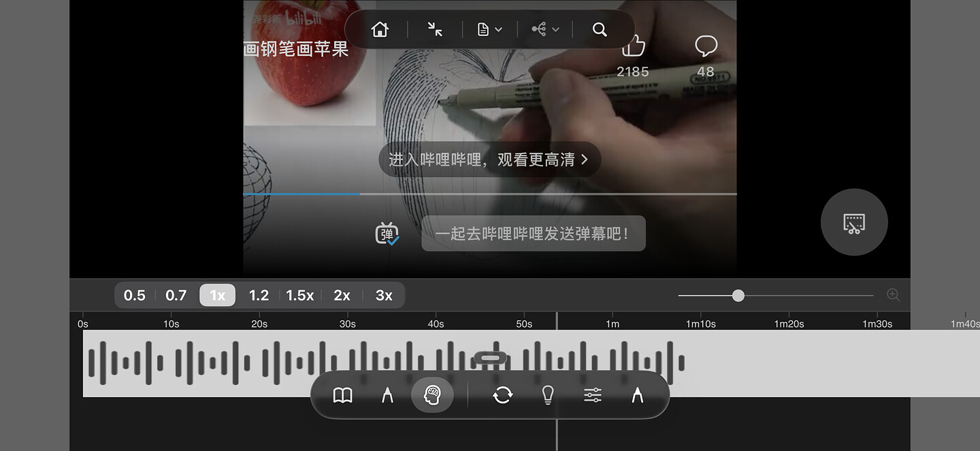Click the 10s mark on the ruler
Viewport: 980px width, 451px height.
coord(171,324)
